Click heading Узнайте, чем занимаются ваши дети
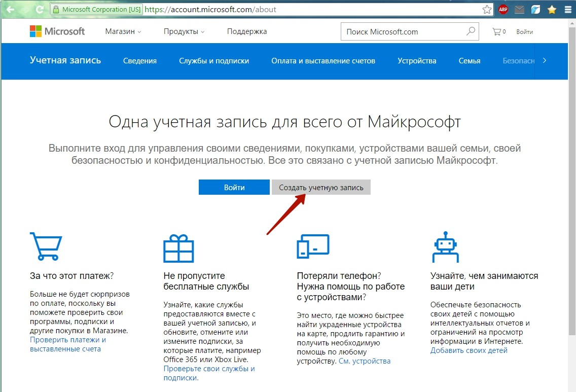Image resolution: width=576 pixels, height=392 pixels. (484, 281)
